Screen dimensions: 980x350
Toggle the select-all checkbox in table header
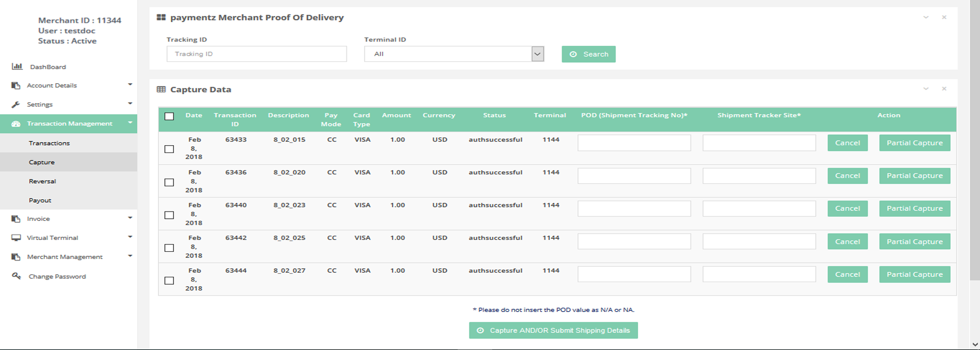(169, 116)
